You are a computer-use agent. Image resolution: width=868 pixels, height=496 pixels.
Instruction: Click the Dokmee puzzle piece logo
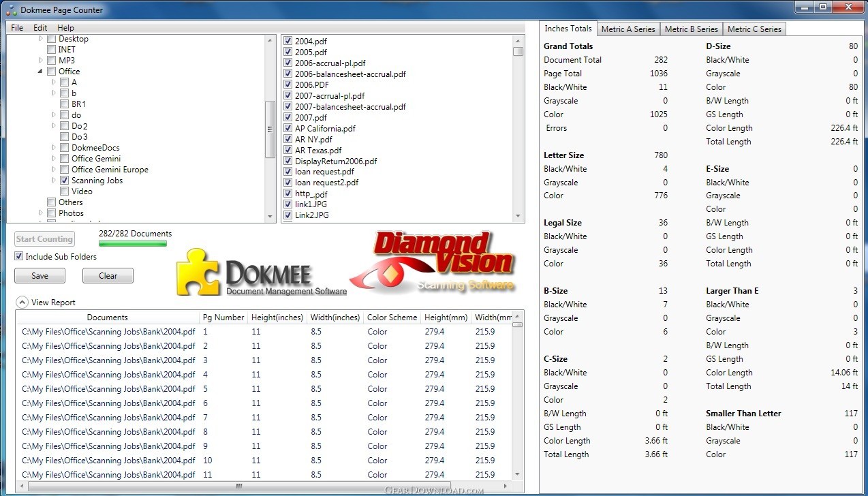(198, 272)
